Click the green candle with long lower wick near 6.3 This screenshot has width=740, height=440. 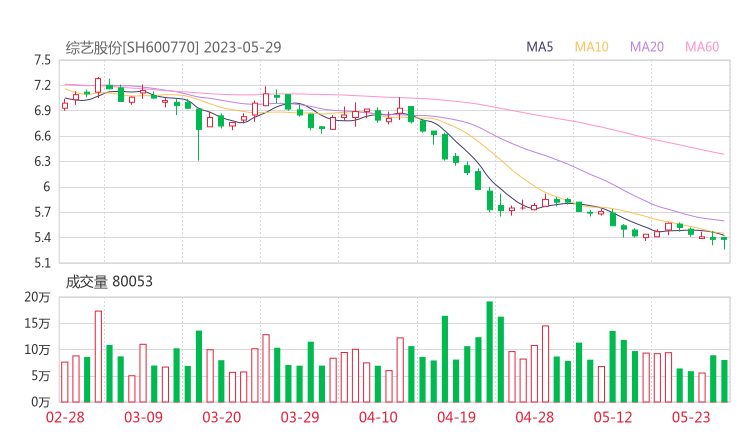coord(199,134)
